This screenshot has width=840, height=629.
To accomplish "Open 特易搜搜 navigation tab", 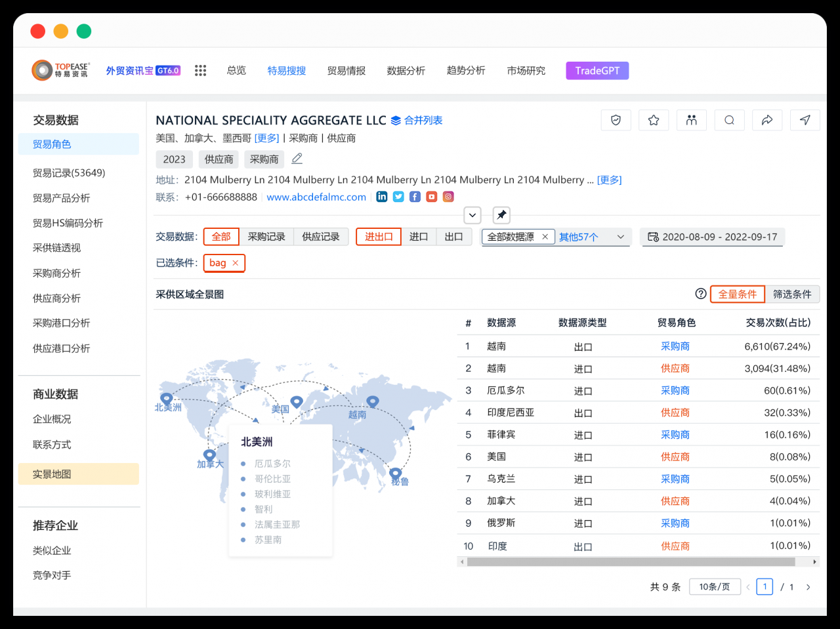I will pos(287,70).
